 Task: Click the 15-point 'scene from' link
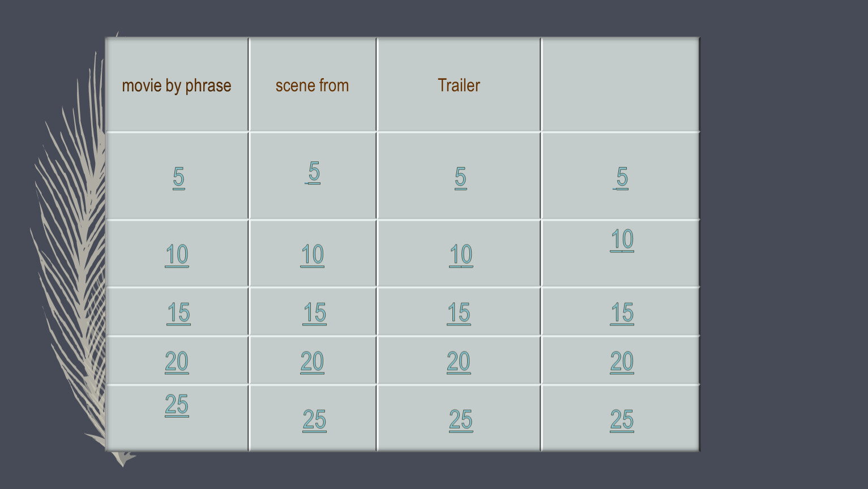(x=314, y=313)
